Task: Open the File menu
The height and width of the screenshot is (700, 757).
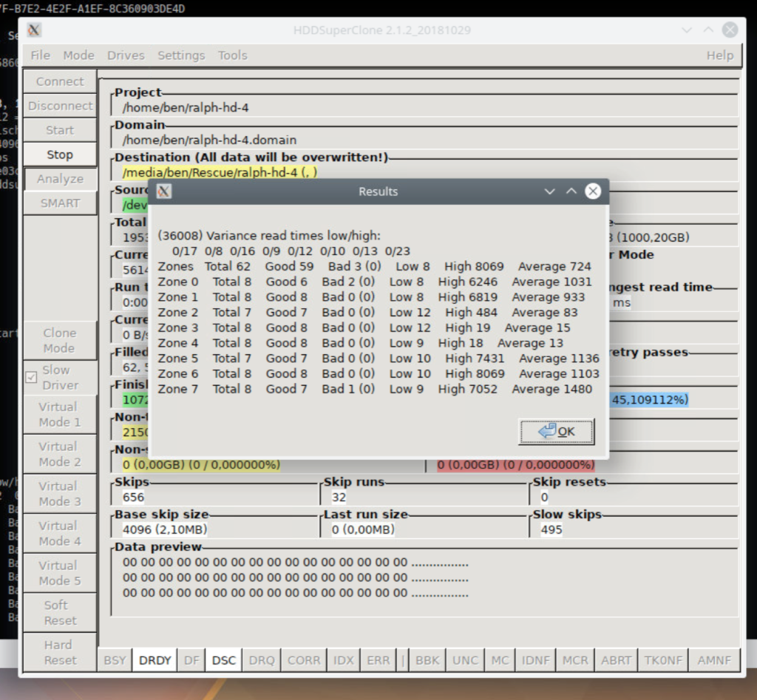Action: (x=40, y=55)
